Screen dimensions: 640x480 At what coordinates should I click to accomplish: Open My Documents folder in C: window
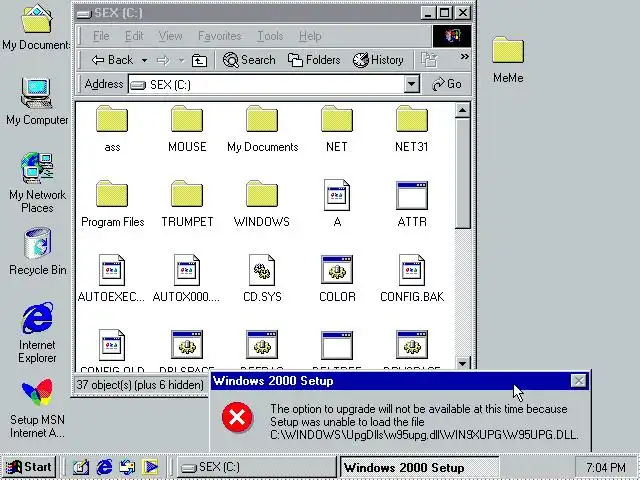[x=262, y=128]
